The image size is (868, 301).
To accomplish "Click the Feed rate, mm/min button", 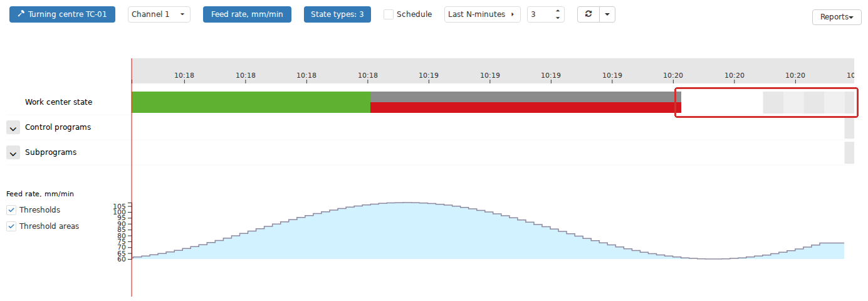I will (247, 14).
